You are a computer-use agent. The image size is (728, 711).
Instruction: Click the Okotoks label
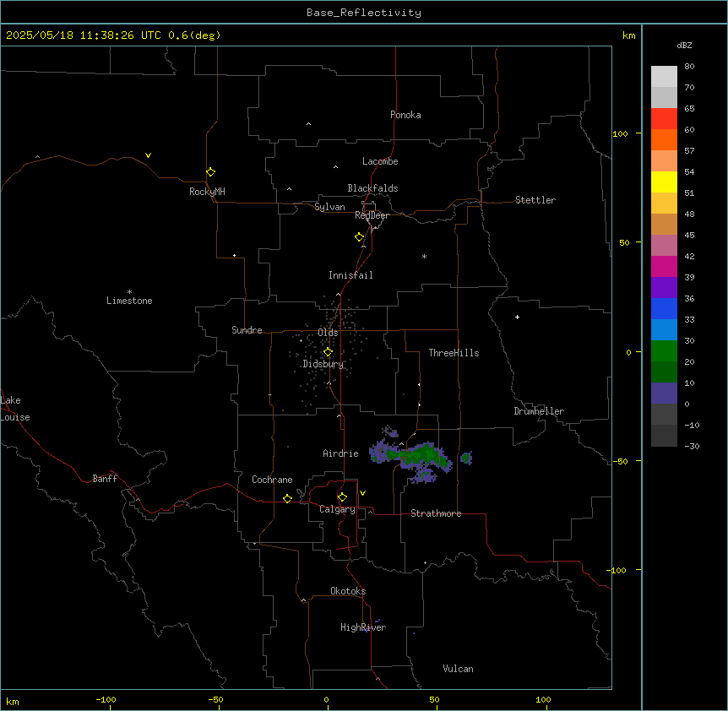click(348, 591)
